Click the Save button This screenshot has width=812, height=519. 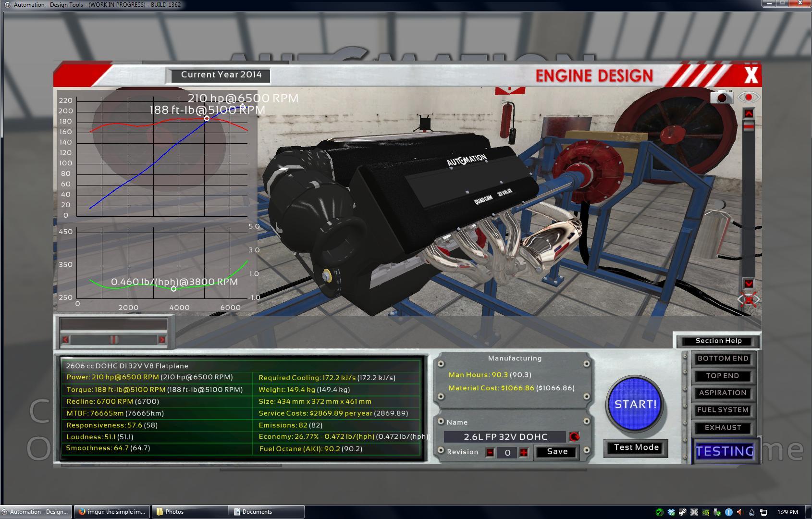[x=557, y=452]
